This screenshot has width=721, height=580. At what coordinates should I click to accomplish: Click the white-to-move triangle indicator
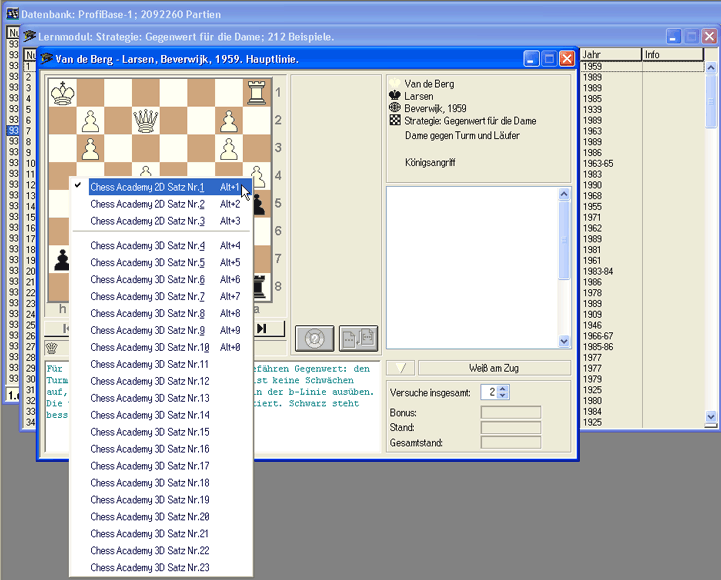coord(401,368)
